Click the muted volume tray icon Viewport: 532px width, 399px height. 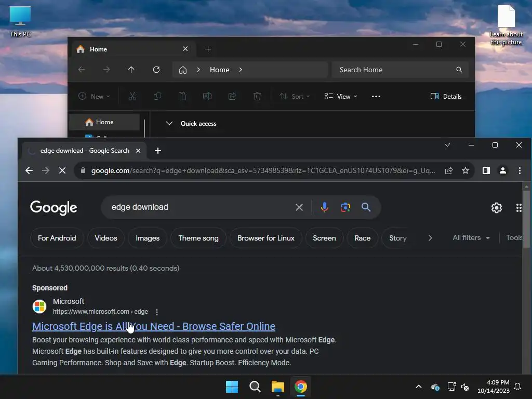(x=465, y=387)
